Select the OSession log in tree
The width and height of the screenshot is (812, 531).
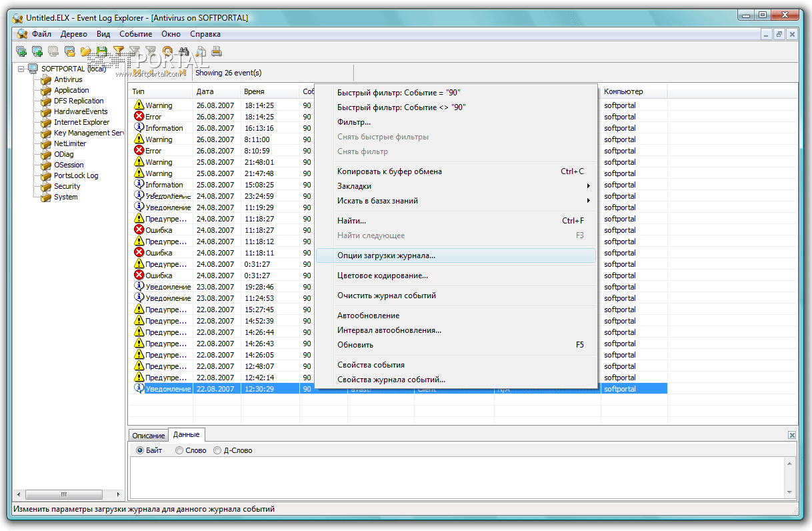(69, 165)
